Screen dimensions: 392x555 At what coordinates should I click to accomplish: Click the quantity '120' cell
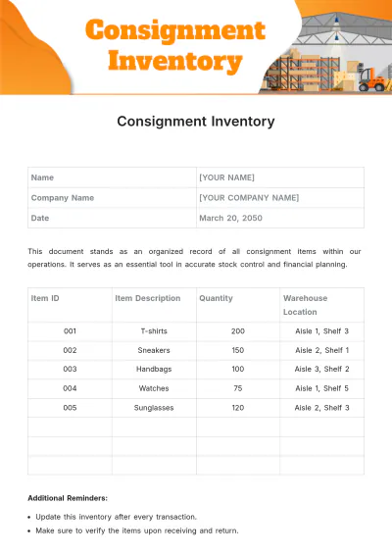tap(238, 408)
